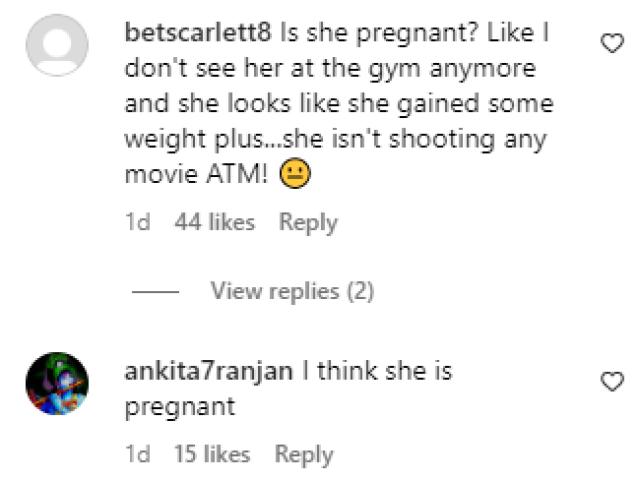Show the 44 likes list
This screenshot has width=640, height=480.
(x=214, y=222)
